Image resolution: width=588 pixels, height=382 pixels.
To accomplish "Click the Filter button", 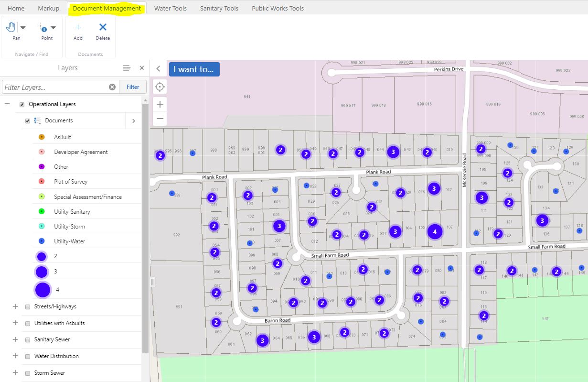I will click(x=133, y=87).
